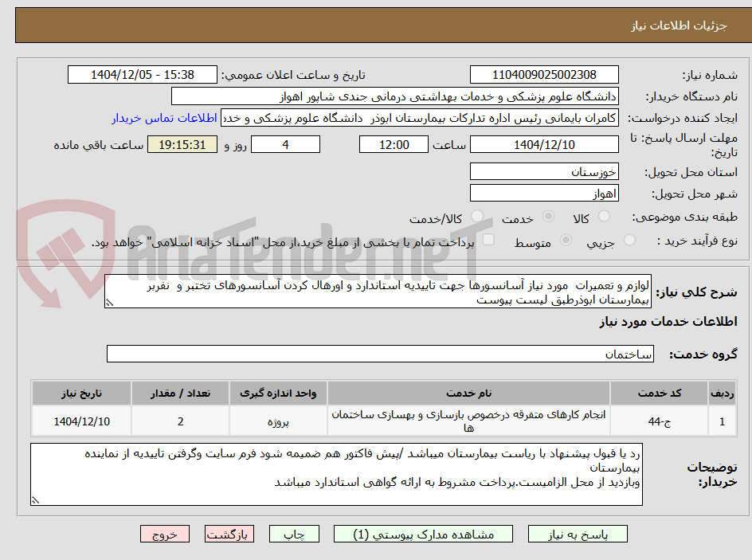Click the استان محل تحویل field خوزستان
This screenshot has width=752, height=560.
coord(544,171)
